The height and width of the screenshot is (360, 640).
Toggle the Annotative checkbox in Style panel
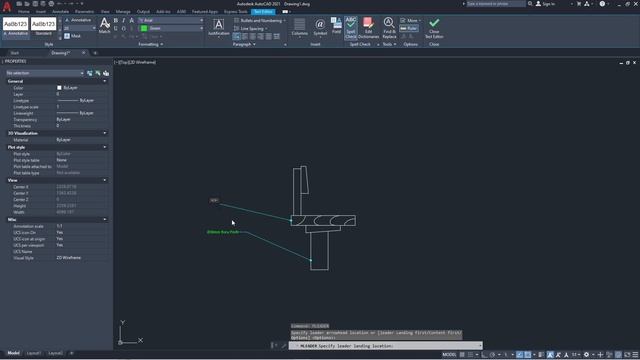(78, 20)
